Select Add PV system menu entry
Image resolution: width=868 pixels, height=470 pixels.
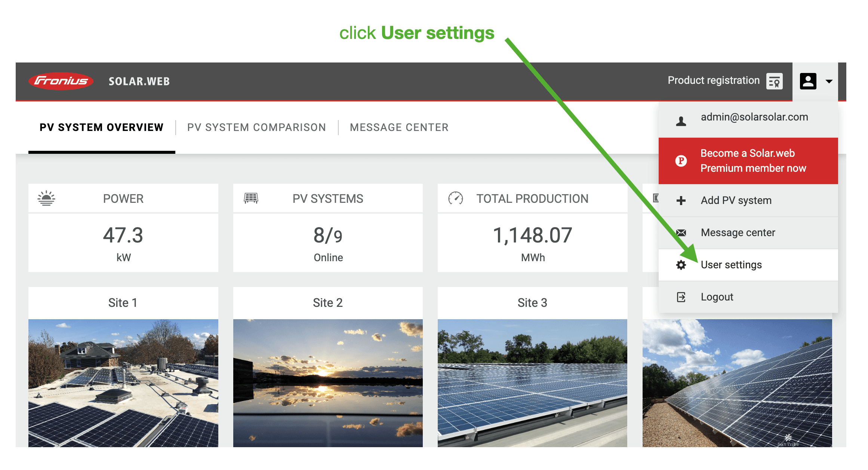pos(736,201)
